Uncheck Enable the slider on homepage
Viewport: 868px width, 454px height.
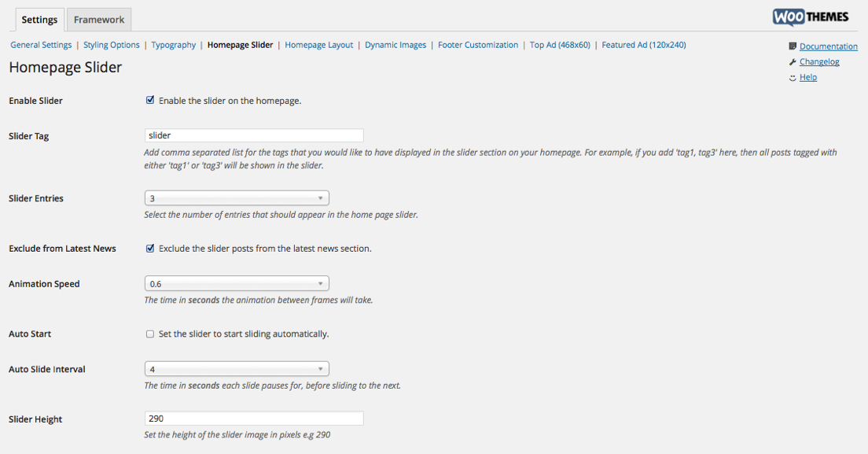[150, 101]
